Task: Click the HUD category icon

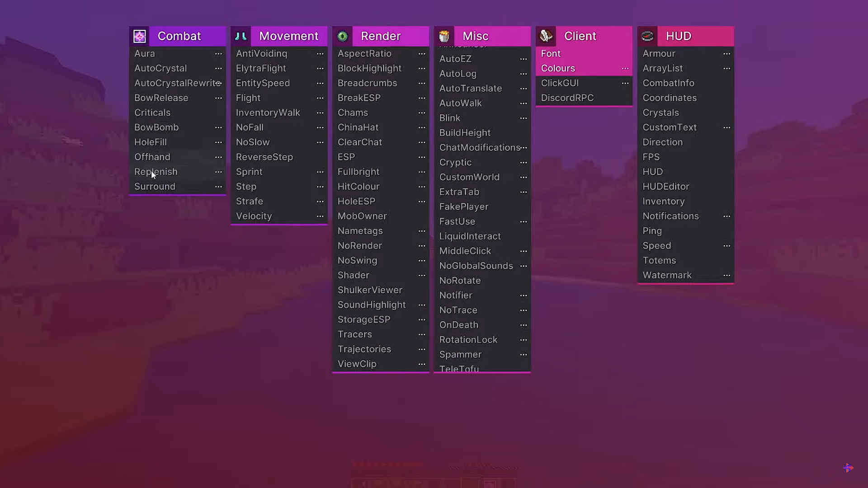Action: 647,36
